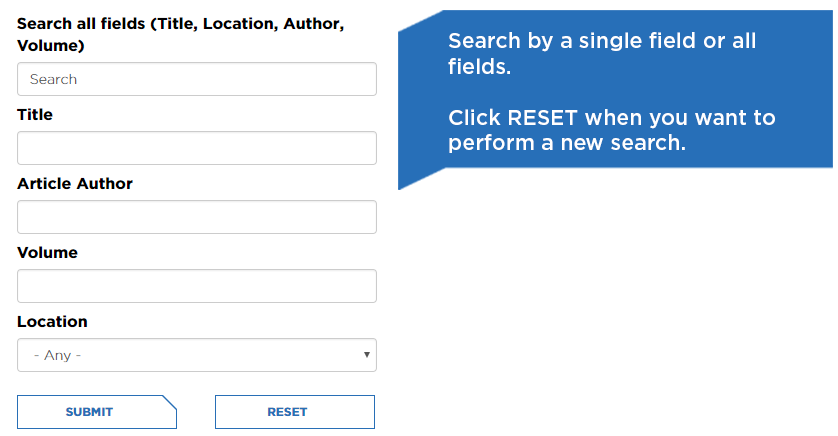Image resolution: width=838 pixels, height=436 pixels.
Task: Click the Search all fields input box
Action: [x=196, y=79]
